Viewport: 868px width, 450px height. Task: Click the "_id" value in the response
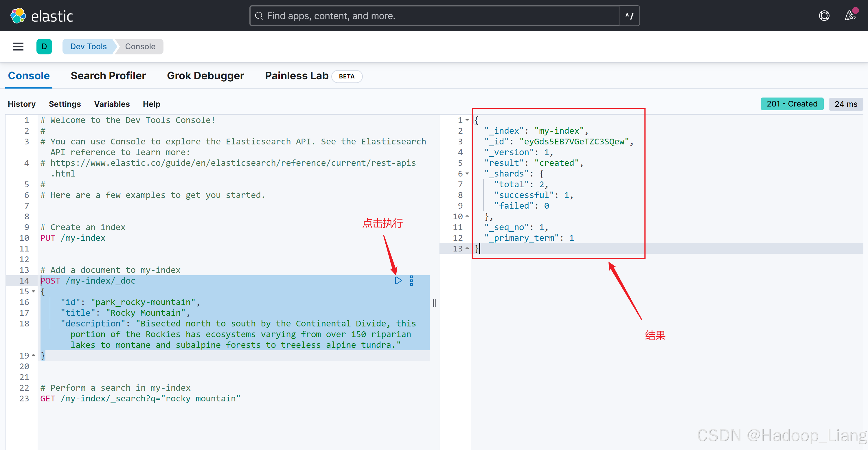click(x=574, y=142)
